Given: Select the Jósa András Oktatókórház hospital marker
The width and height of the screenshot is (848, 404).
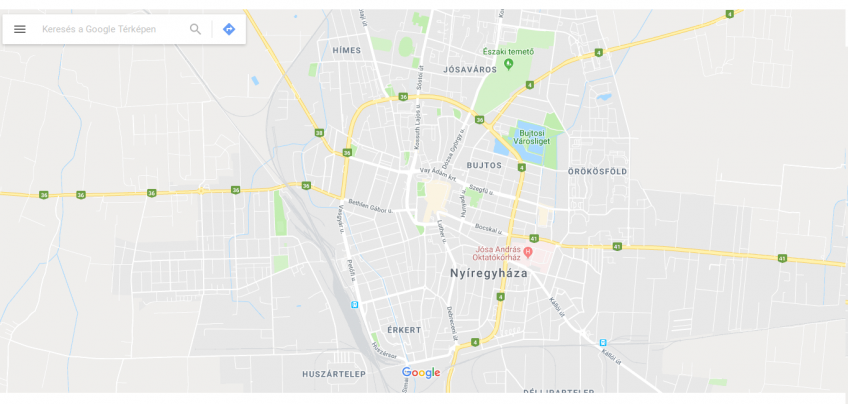Looking at the screenshot, I should pos(528,253).
